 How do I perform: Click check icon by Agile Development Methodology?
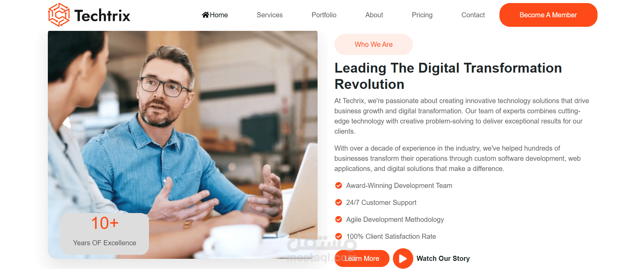338,219
